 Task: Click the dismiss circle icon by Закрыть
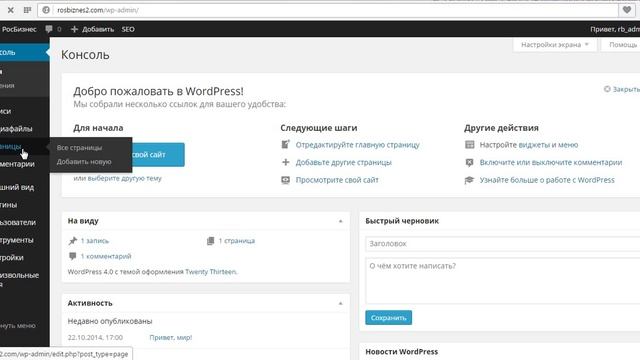[x=607, y=89]
